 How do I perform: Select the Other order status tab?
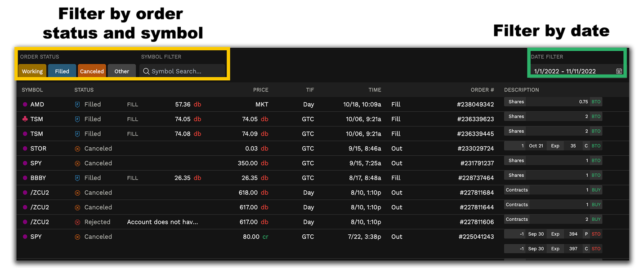[121, 71]
